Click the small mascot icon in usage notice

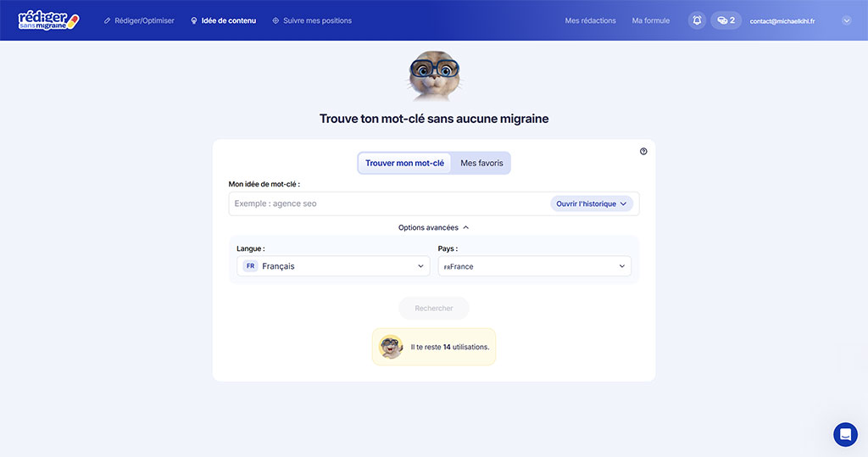pyautogui.click(x=391, y=348)
